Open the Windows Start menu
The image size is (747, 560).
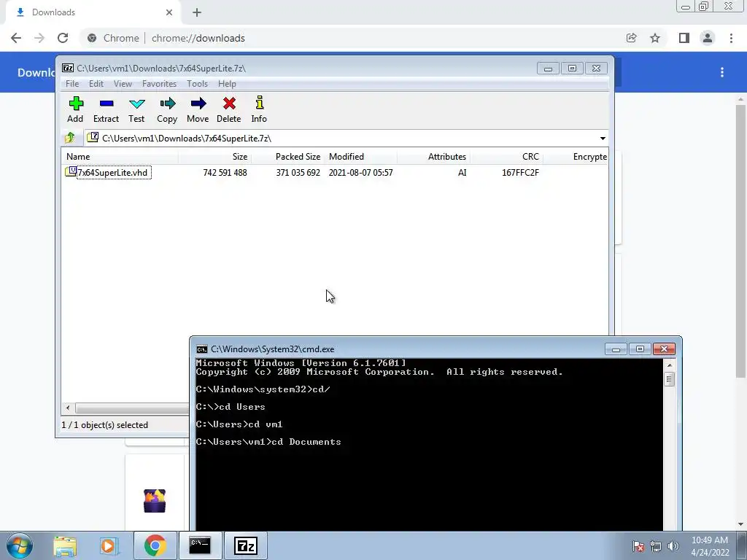pos(20,545)
